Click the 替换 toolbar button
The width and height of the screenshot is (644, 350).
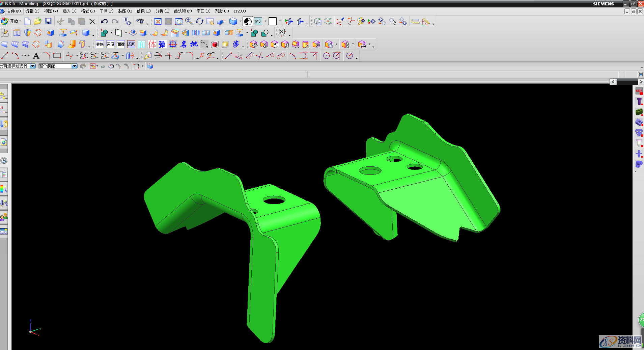tap(100, 44)
